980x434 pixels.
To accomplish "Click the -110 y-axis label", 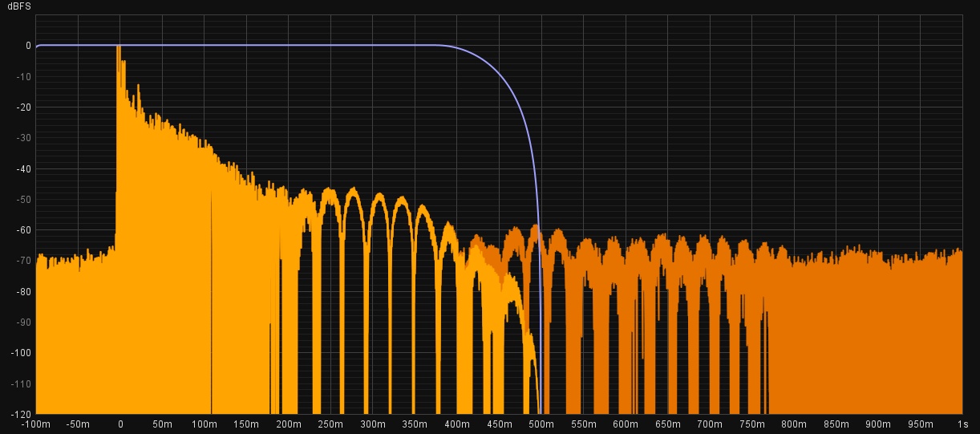I will [x=21, y=383].
